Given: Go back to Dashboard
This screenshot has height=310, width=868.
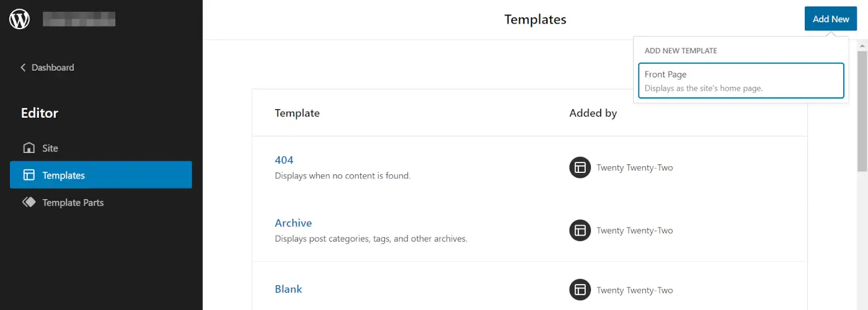Looking at the screenshot, I should (x=47, y=68).
